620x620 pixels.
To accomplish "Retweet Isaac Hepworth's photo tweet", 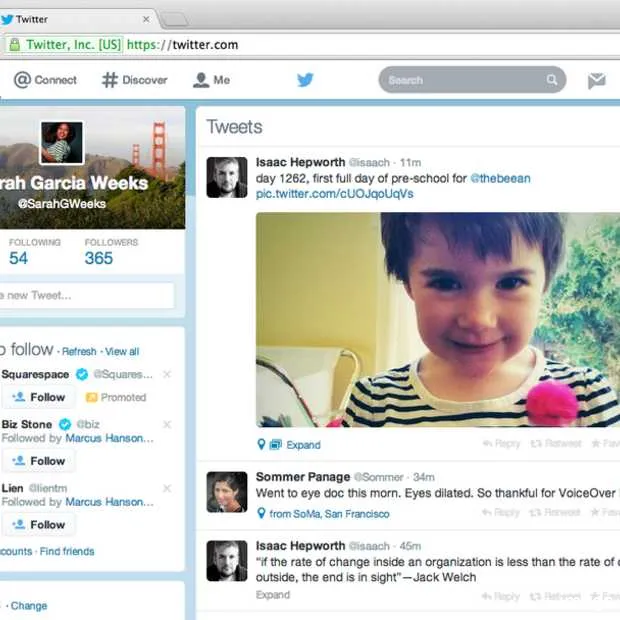I will (x=556, y=444).
